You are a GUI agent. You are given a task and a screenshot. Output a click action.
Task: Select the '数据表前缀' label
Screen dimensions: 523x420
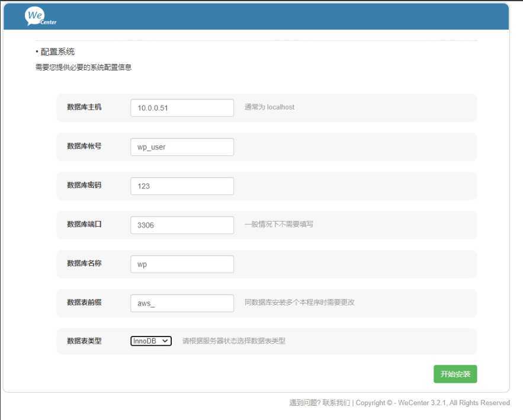click(84, 302)
